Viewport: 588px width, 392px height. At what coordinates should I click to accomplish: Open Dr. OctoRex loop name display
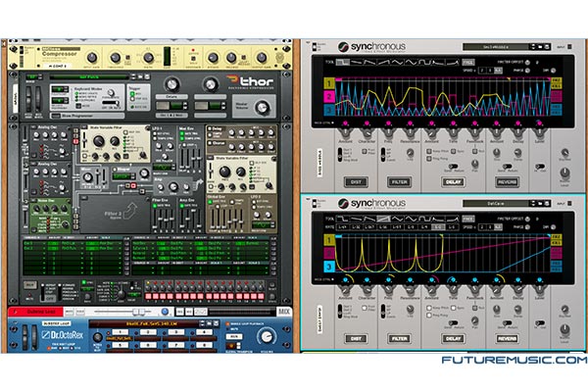(x=145, y=323)
